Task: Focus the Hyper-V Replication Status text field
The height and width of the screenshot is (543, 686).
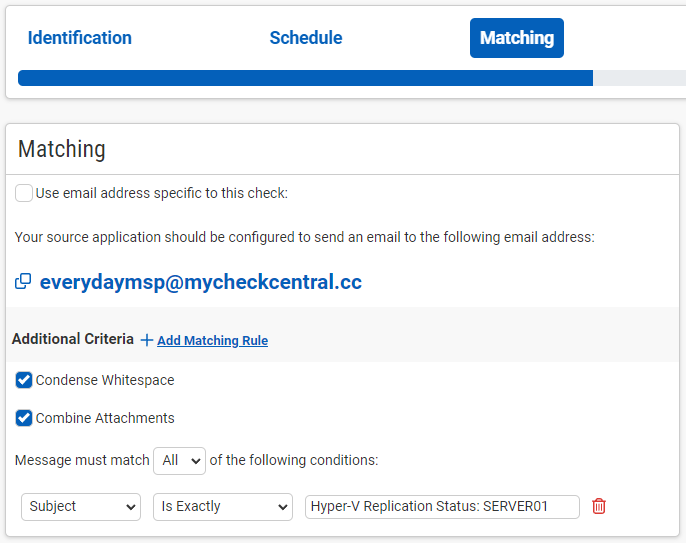Action: 442,506
